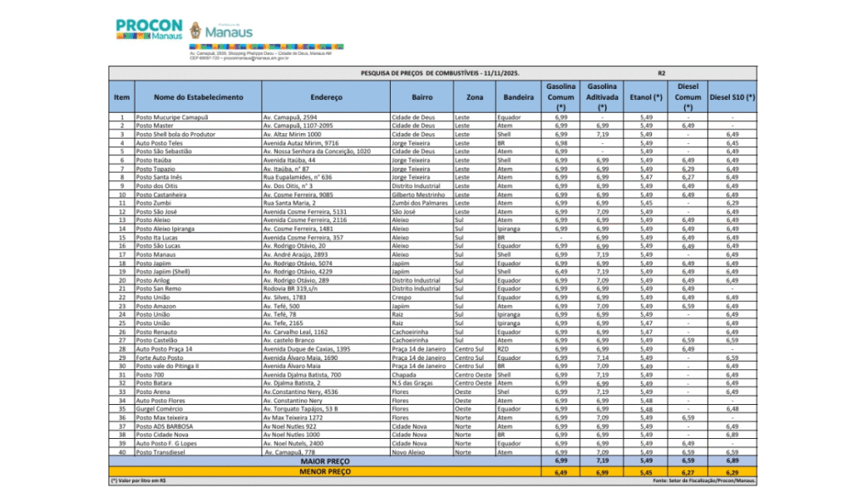Click the 'Diesel S10' column header
This screenshot has height=488, width=868.
pos(732,97)
